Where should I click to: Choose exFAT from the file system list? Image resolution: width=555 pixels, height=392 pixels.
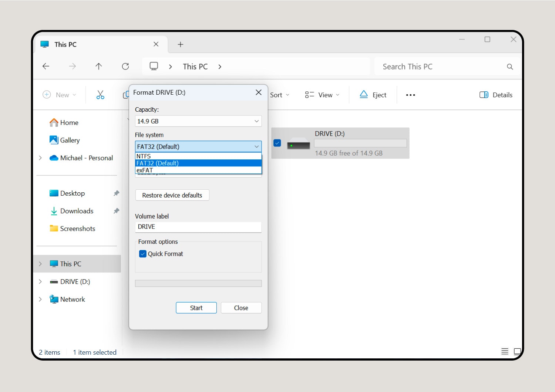click(198, 170)
